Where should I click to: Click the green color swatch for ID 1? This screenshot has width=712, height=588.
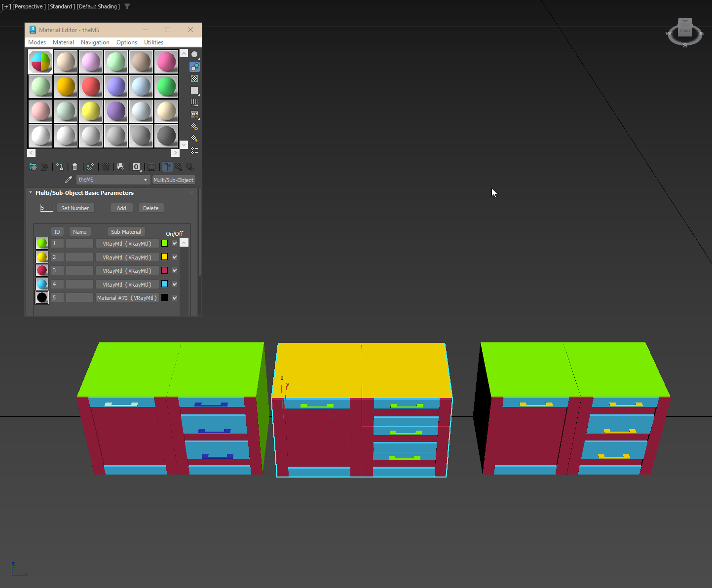click(x=164, y=243)
